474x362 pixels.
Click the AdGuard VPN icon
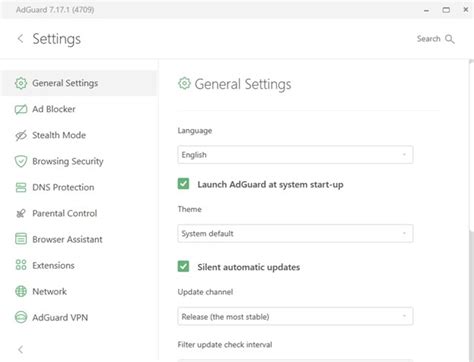click(21, 317)
